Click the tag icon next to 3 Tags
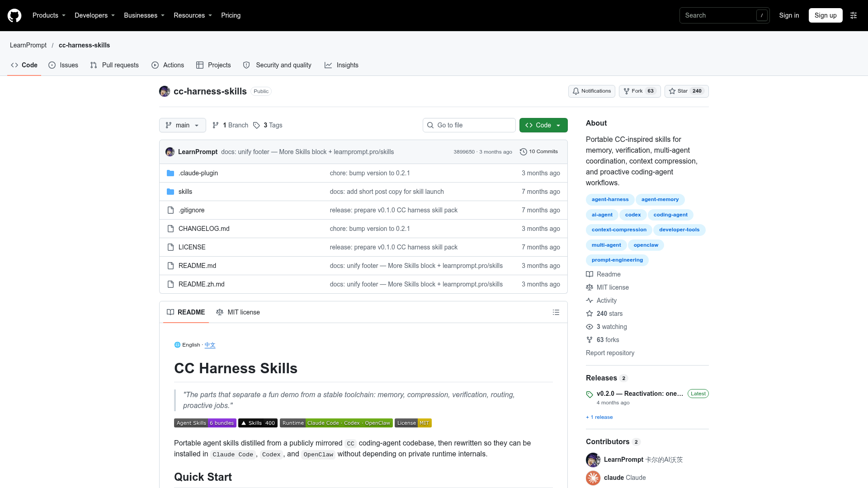The image size is (868, 488). [x=256, y=125]
